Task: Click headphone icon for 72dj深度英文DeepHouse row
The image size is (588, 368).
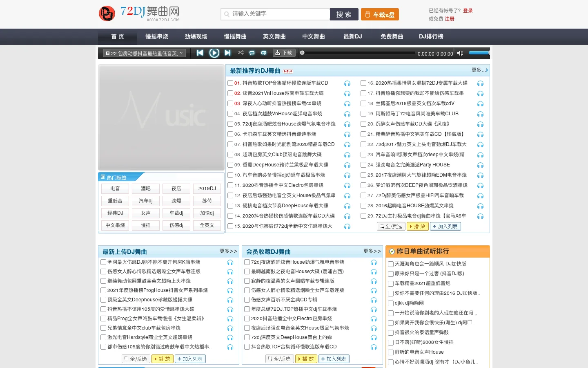Action: (x=374, y=338)
